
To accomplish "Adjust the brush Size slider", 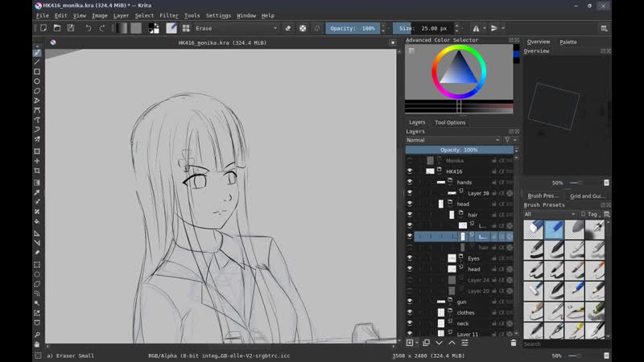I will coord(423,28).
